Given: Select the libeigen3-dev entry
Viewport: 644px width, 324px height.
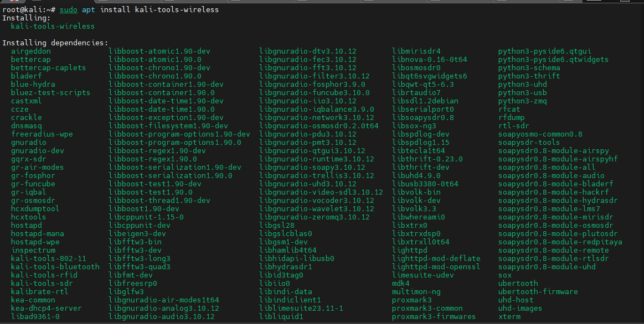Looking at the screenshot, I should point(137,234).
